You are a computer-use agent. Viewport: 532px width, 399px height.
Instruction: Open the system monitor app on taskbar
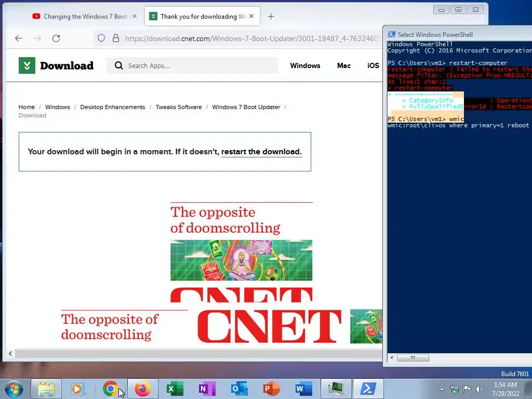coord(336,389)
